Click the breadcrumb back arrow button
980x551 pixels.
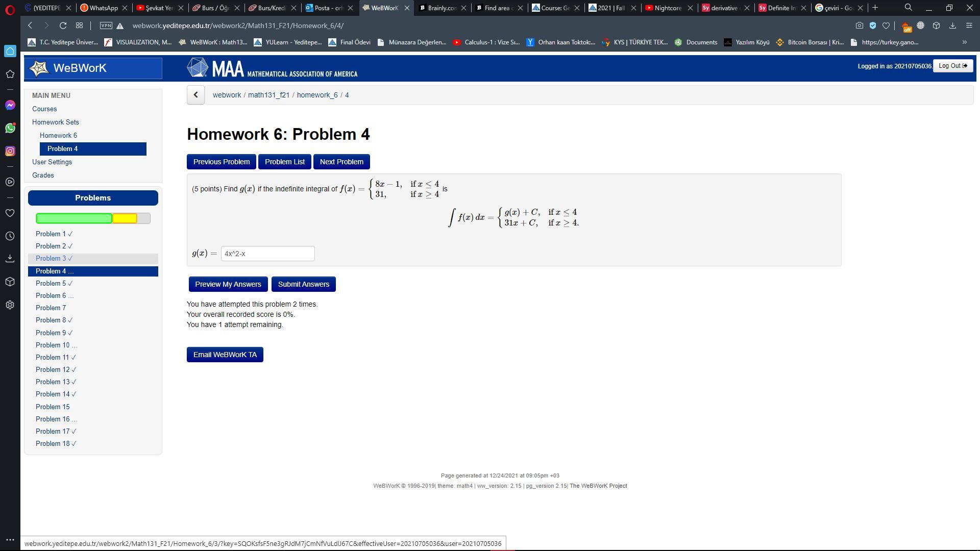click(x=195, y=95)
